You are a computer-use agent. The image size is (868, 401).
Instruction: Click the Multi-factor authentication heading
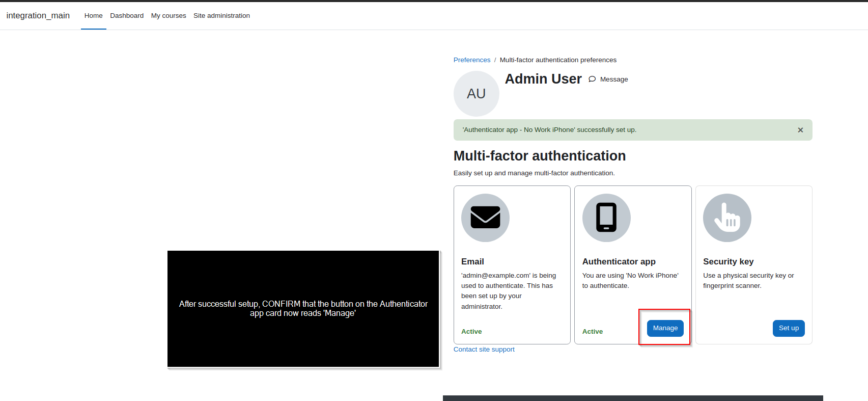(540, 156)
